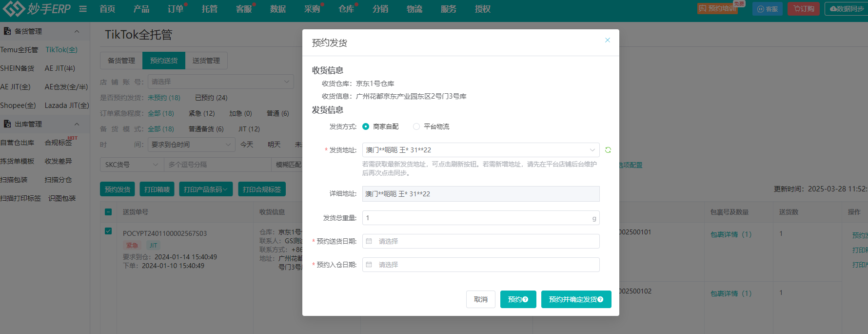
Task: Filter mode by 普通备货 (6)
Action: pyautogui.click(x=206, y=129)
